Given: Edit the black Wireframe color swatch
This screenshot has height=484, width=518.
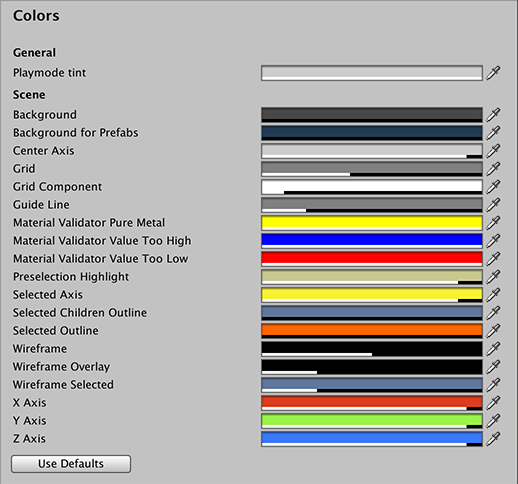Looking at the screenshot, I should tap(372, 349).
